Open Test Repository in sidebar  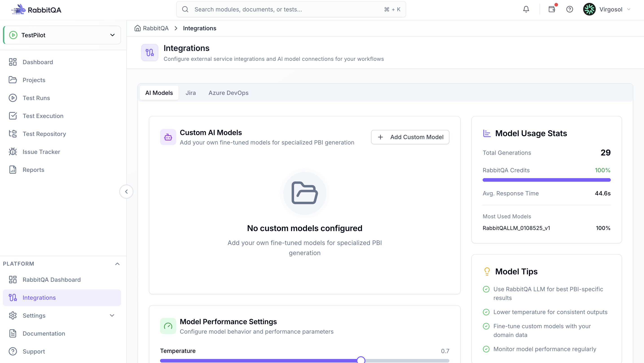click(x=62, y=134)
